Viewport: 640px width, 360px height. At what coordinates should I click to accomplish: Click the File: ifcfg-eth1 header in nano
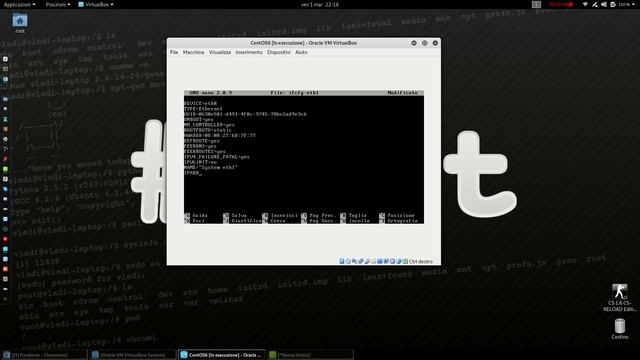pos(294,93)
